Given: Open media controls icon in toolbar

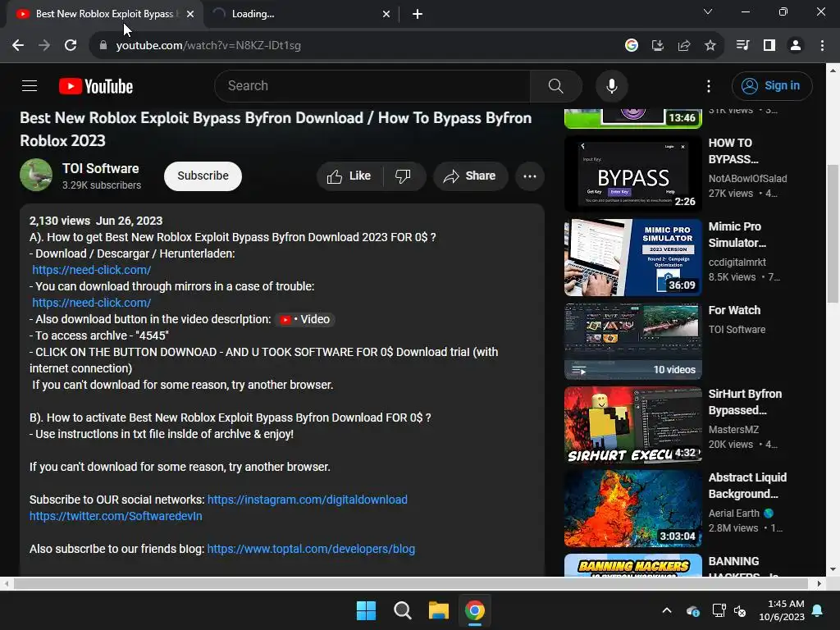Looking at the screenshot, I should coord(742,46).
